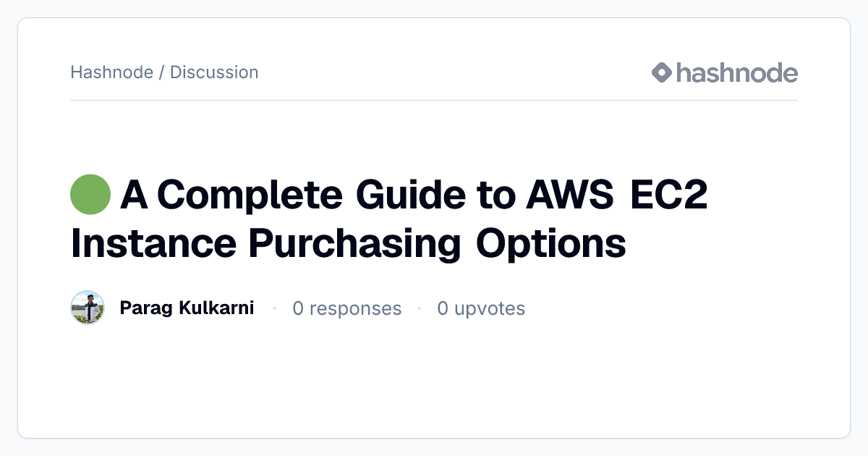The height and width of the screenshot is (456, 868).
Task: Click the hashnode wordmark text
Action: 737,72
